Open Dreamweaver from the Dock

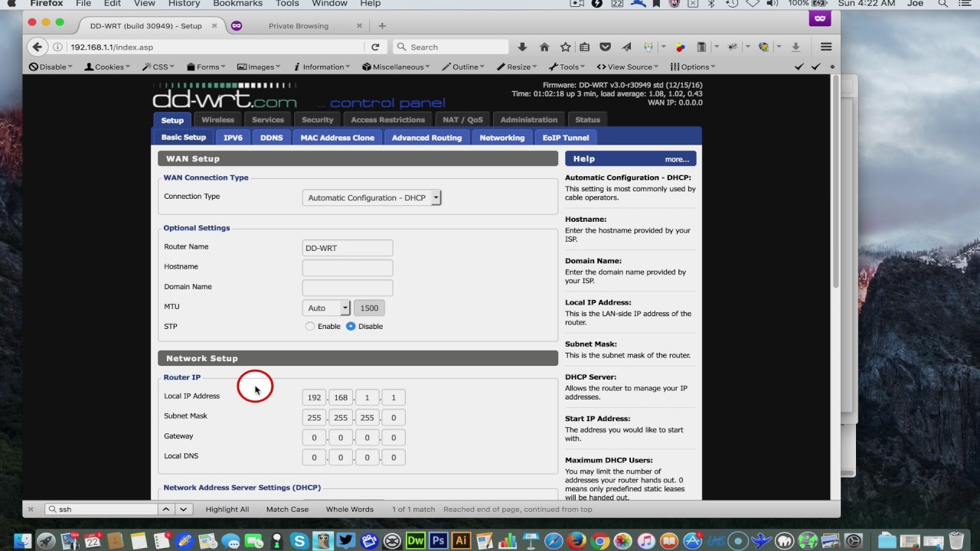click(415, 540)
